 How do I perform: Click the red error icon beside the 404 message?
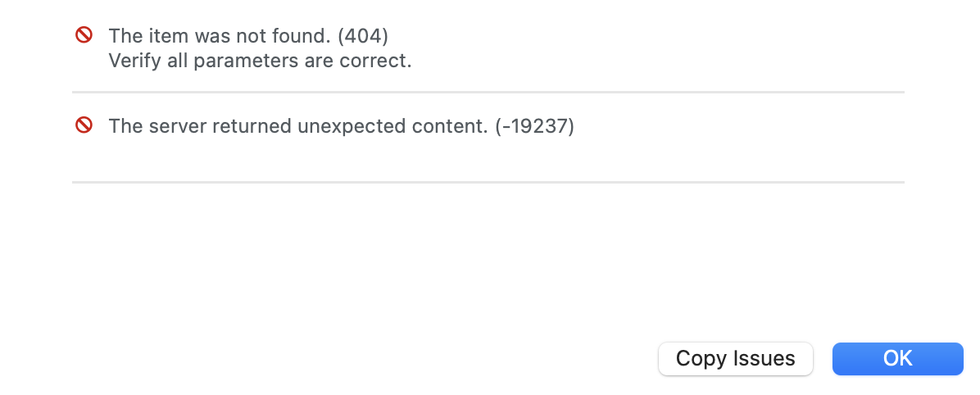pos(84,35)
